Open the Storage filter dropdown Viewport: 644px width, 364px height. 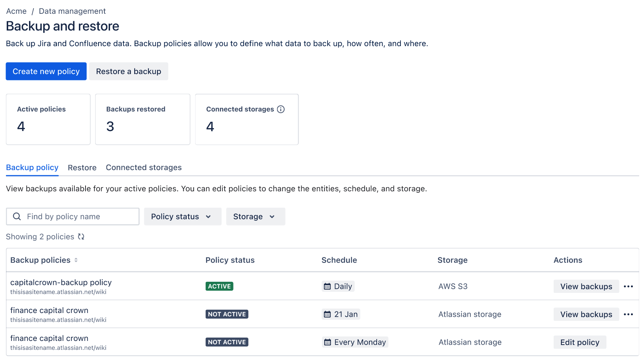tap(255, 216)
